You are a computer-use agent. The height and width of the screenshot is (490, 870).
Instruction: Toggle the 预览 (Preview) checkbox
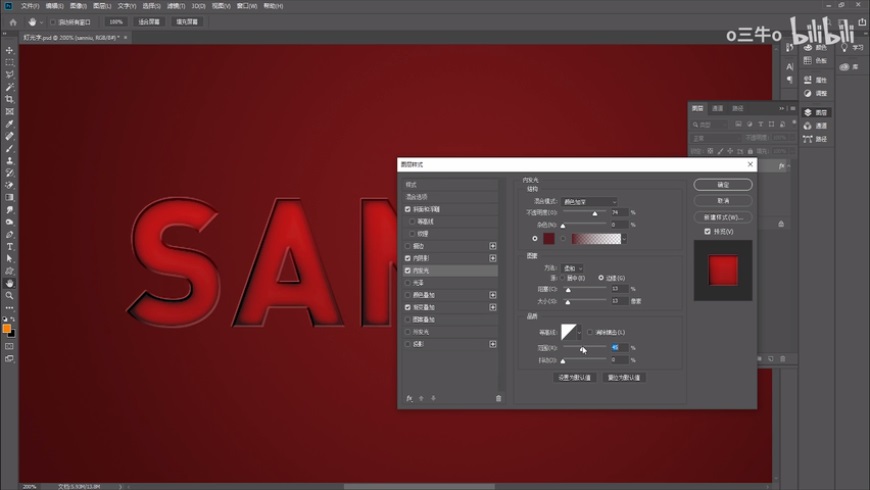tap(708, 231)
